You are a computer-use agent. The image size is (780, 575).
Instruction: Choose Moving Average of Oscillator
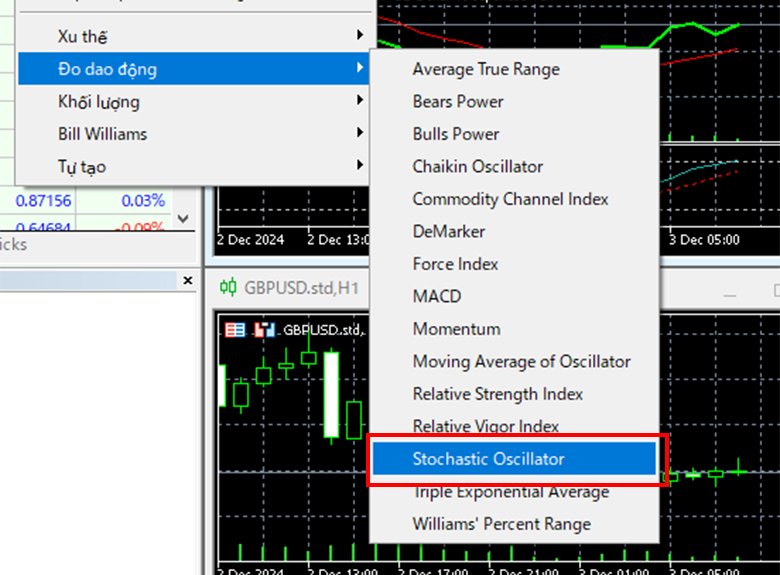click(x=514, y=361)
